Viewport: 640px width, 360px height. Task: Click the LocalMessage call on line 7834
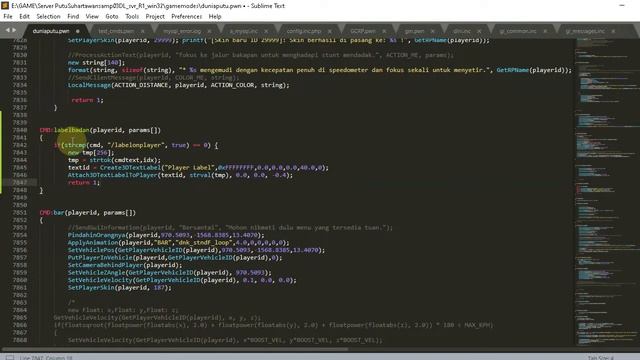coord(89,85)
